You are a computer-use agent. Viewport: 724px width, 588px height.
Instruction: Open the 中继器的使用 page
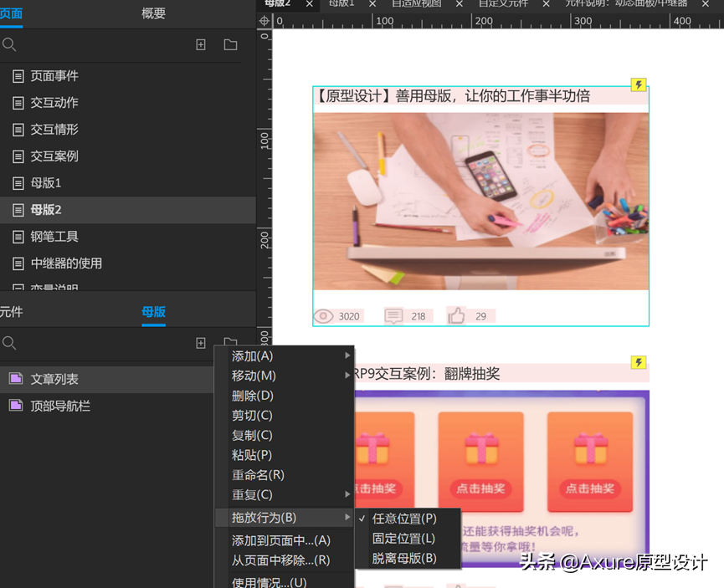128,264
